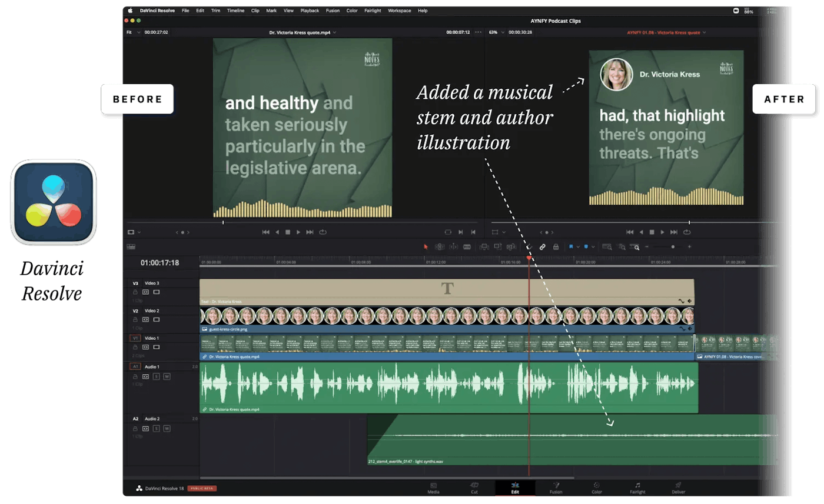Solo the Audio 1 track

pyautogui.click(x=157, y=376)
